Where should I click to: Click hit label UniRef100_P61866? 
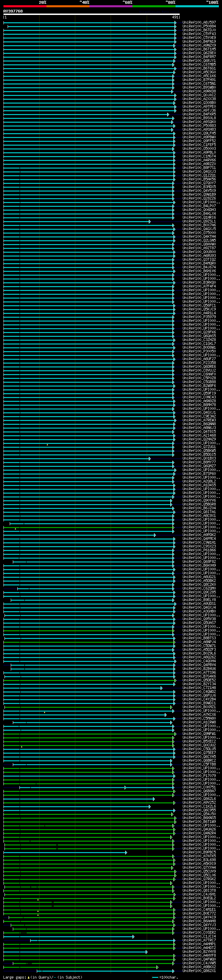click(x=199, y=550)
